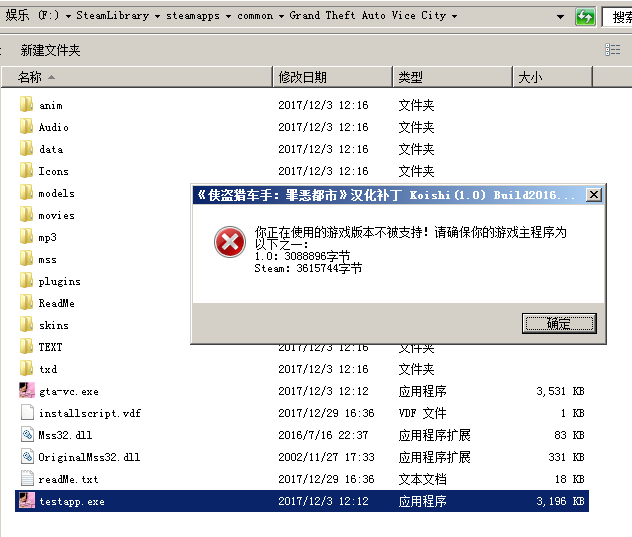Viewport: 632px width, 537px height.
Task: Select the file name testapp.exe
Action: pos(72,501)
